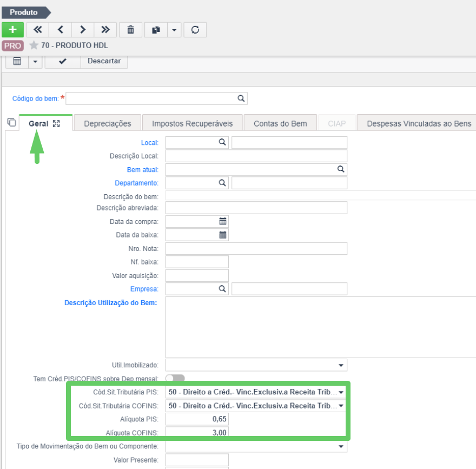
Task: Select the Geral tab
Action: tap(38, 123)
